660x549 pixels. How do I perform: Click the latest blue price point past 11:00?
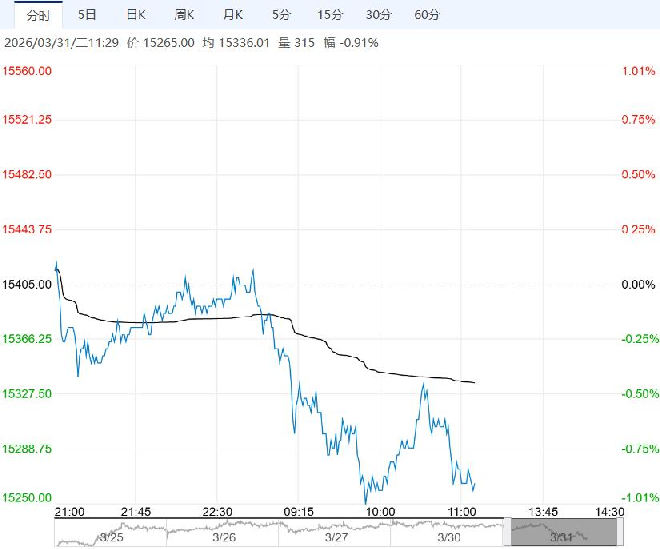(x=474, y=485)
